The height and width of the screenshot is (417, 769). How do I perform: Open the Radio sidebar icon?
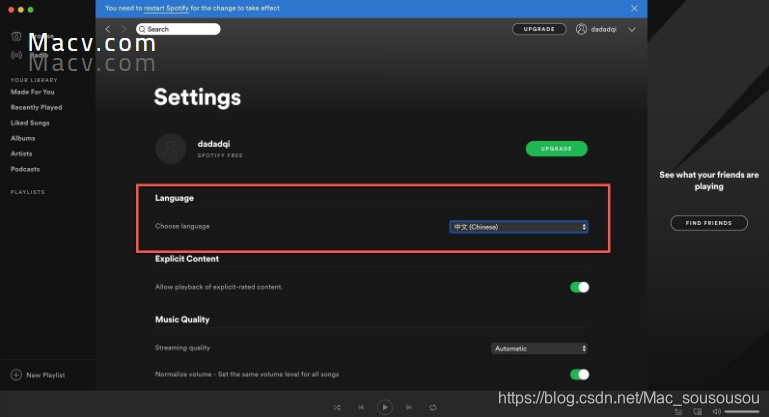pos(16,55)
